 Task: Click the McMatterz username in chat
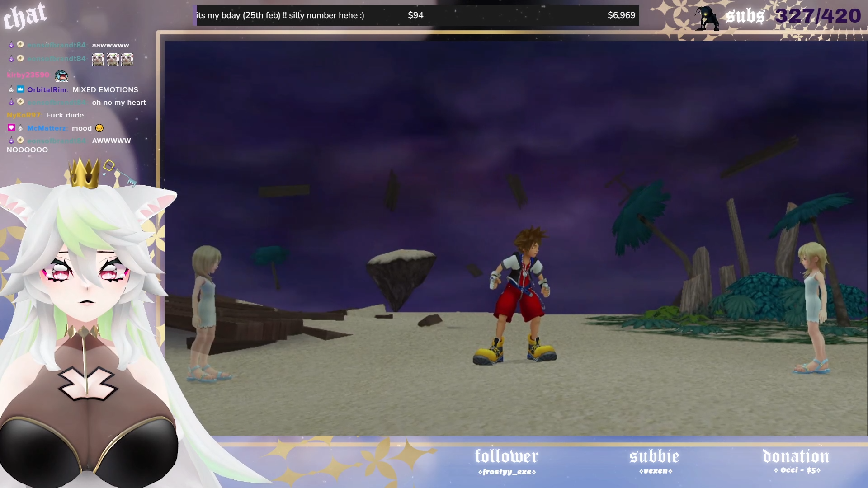coord(47,128)
